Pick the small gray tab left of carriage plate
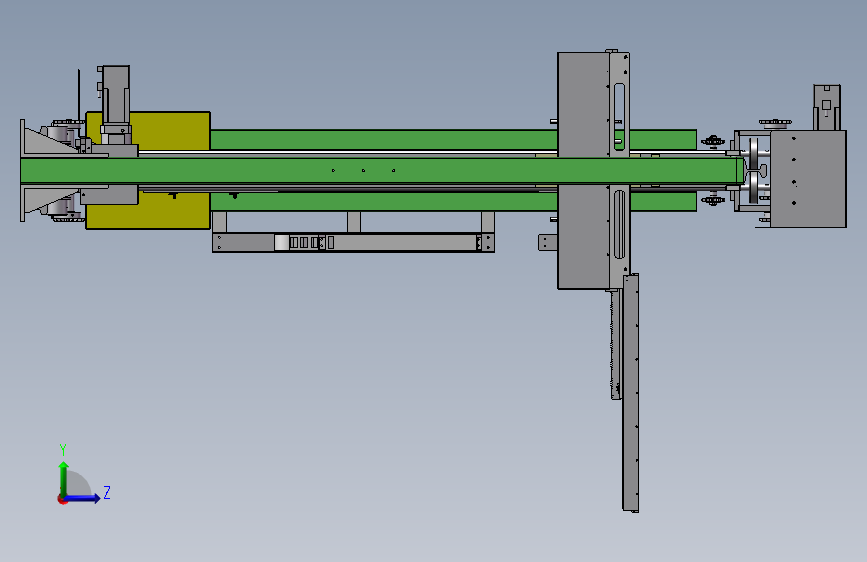The image size is (867, 562). [547, 242]
